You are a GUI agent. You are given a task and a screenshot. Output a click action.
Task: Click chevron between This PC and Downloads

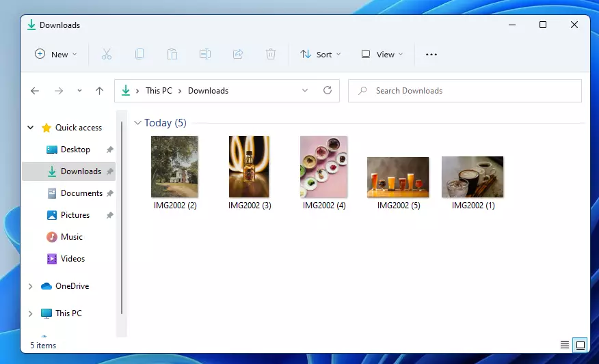[x=180, y=91]
